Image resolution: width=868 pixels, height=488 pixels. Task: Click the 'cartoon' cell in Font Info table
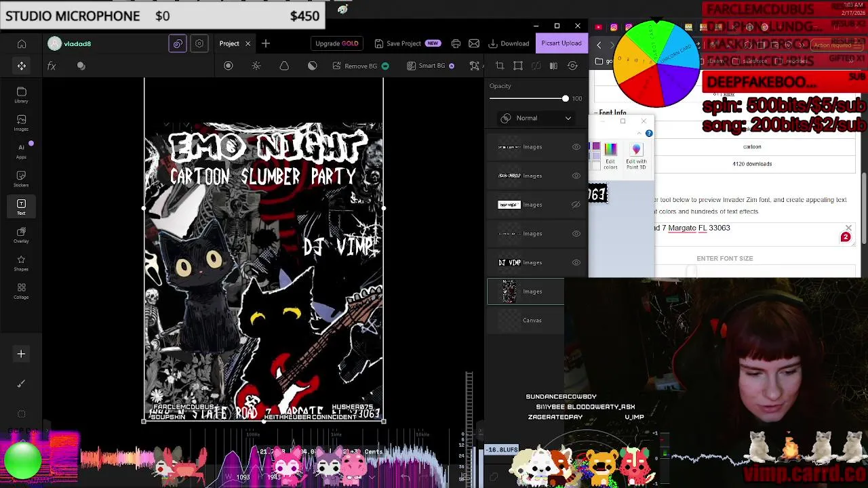click(752, 146)
